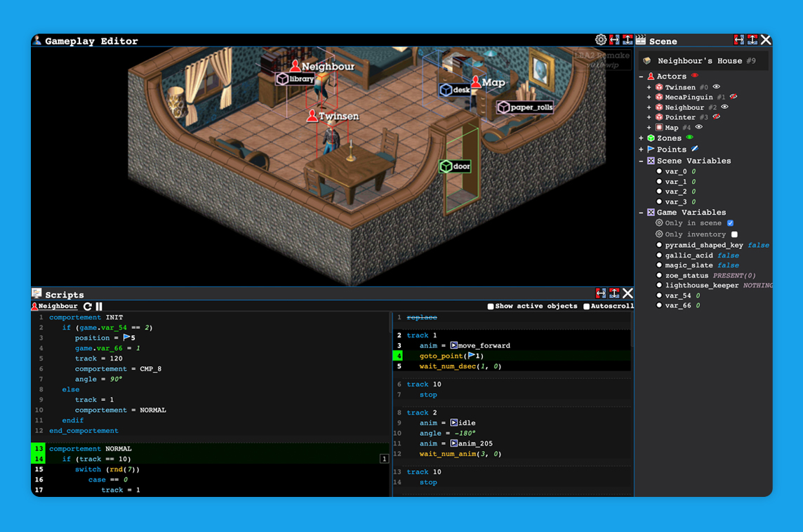Check Only inventory checkbox

[x=734, y=234]
